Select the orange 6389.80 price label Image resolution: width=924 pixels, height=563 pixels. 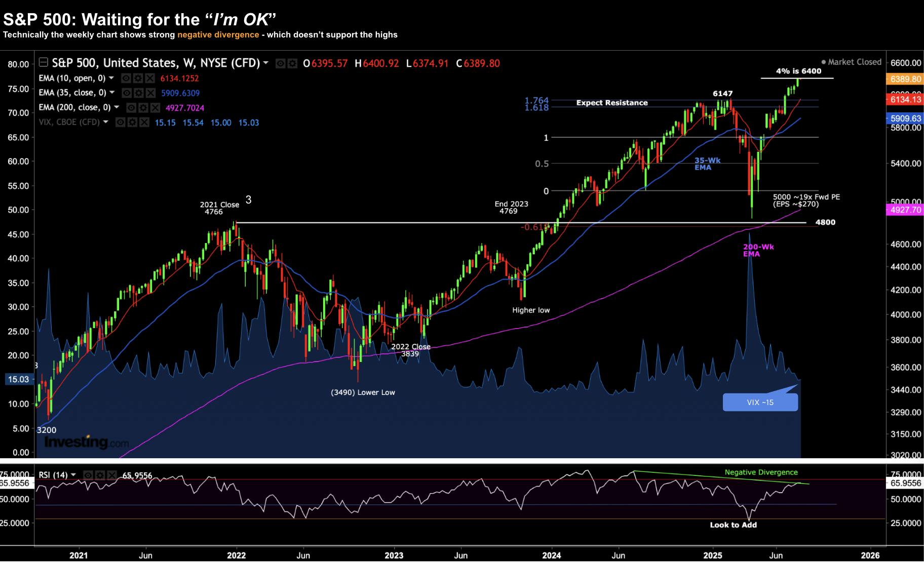click(x=905, y=79)
